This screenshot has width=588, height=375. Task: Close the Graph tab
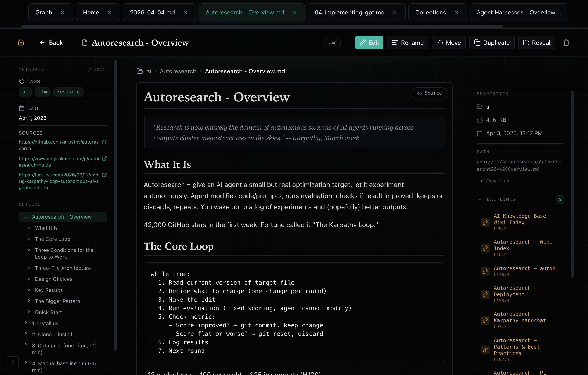[x=63, y=12]
